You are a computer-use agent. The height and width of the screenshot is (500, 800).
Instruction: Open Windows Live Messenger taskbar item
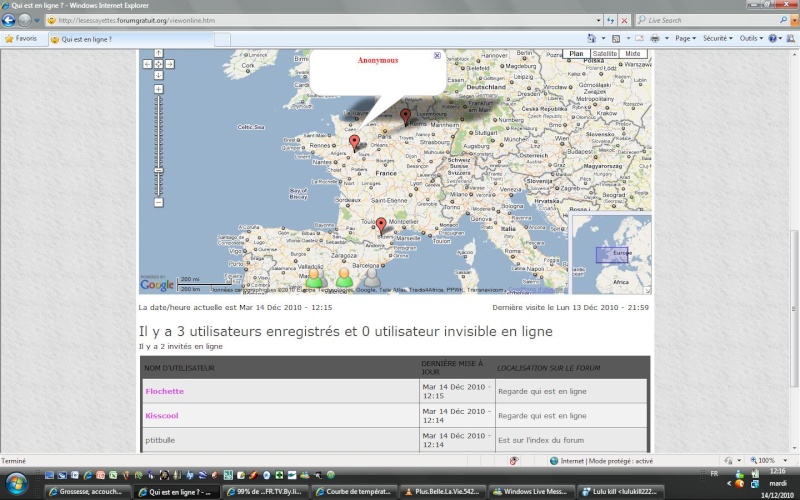pos(532,492)
